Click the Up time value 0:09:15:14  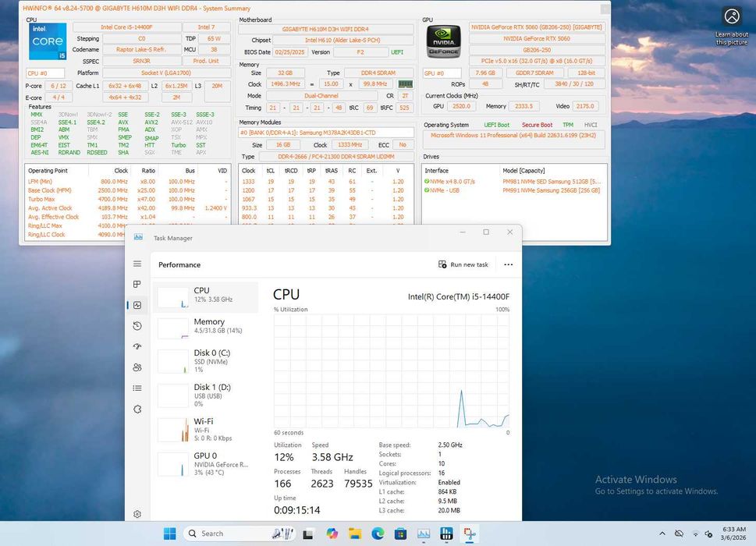297,510
